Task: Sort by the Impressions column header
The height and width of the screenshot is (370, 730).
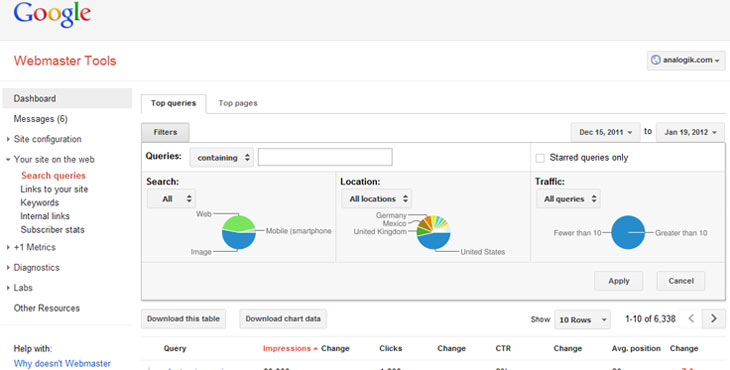Action: click(287, 348)
